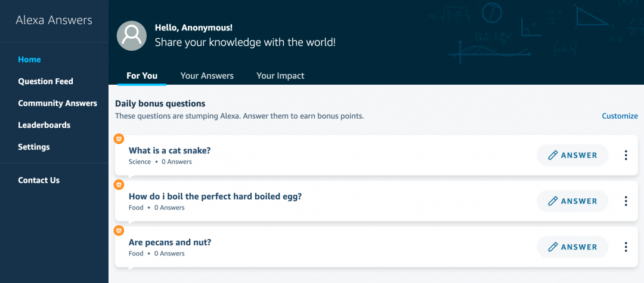644x283 pixels.
Task: Click the Anonymous profile avatar icon
Action: (132, 36)
